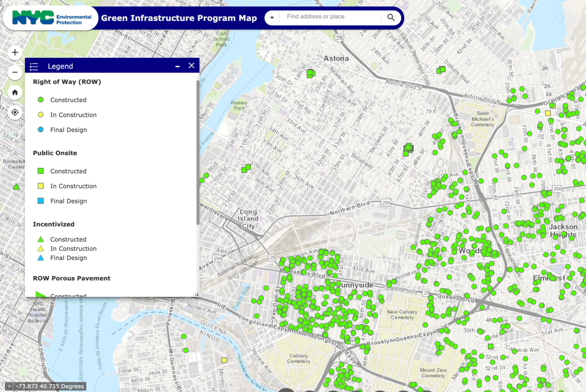Click the Incentivized Constructed green triangle symbol
The image size is (586, 392).
(41, 239)
